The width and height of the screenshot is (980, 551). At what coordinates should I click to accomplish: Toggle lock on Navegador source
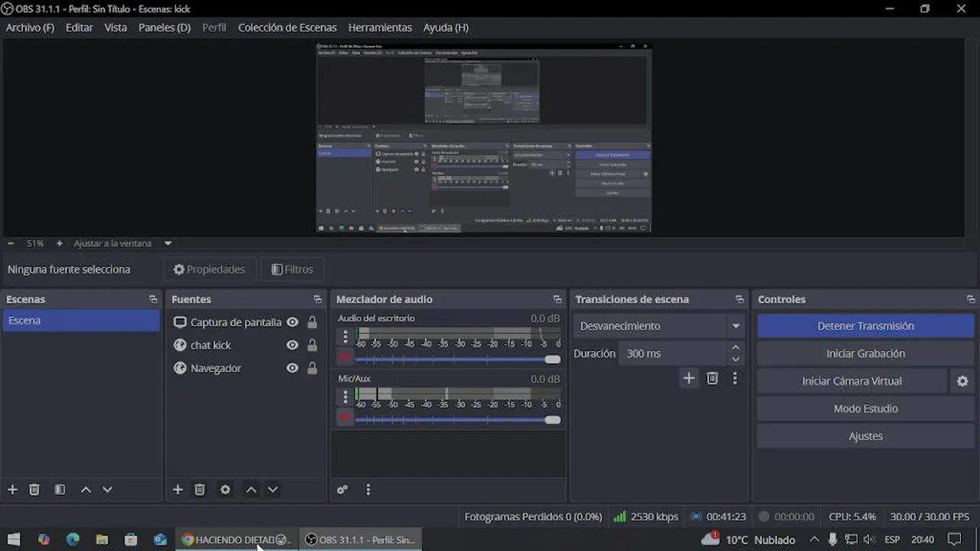point(312,368)
